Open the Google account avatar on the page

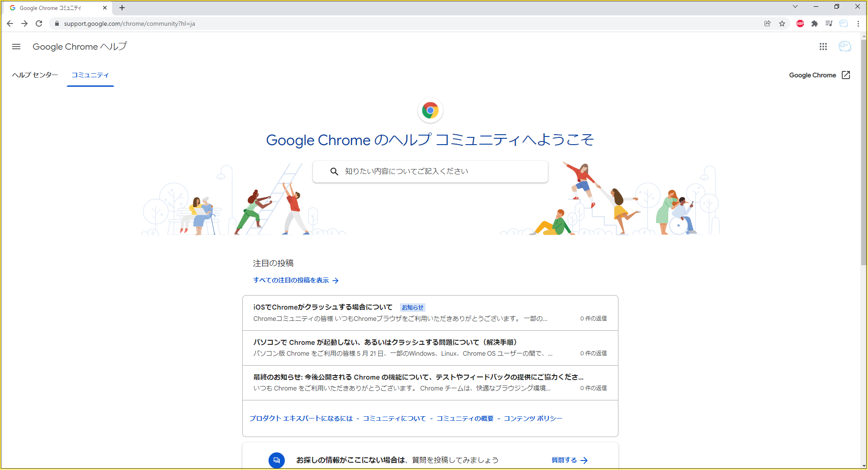[844, 46]
